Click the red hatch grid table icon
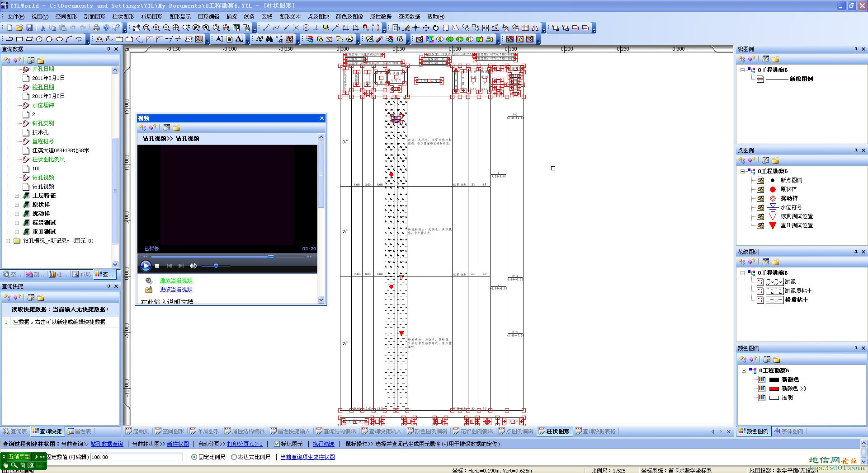The height and width of the screenshot is (473, 868). (x=525, y=28)
